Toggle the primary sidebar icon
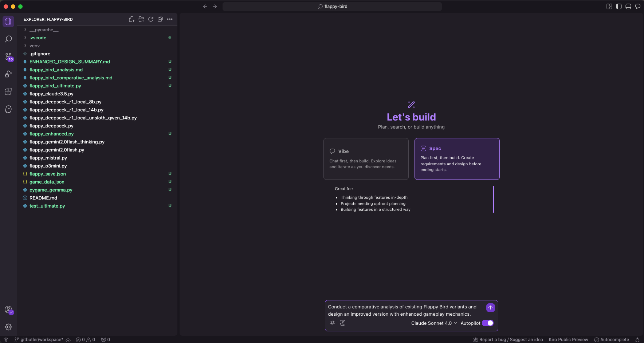The width and height of the screenshot is (644, 343). 619,7
